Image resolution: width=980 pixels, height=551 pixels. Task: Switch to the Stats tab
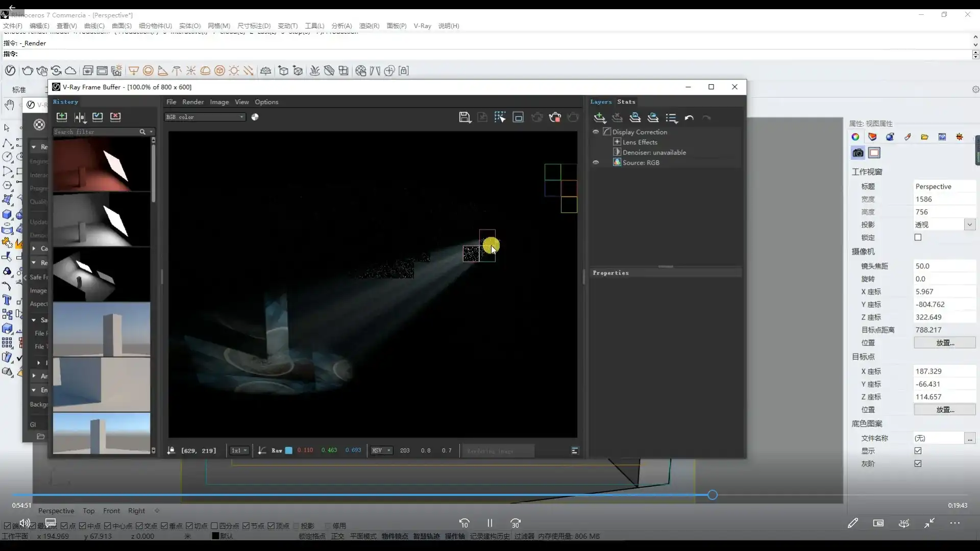pyautogui.click(x=626, y=102)
